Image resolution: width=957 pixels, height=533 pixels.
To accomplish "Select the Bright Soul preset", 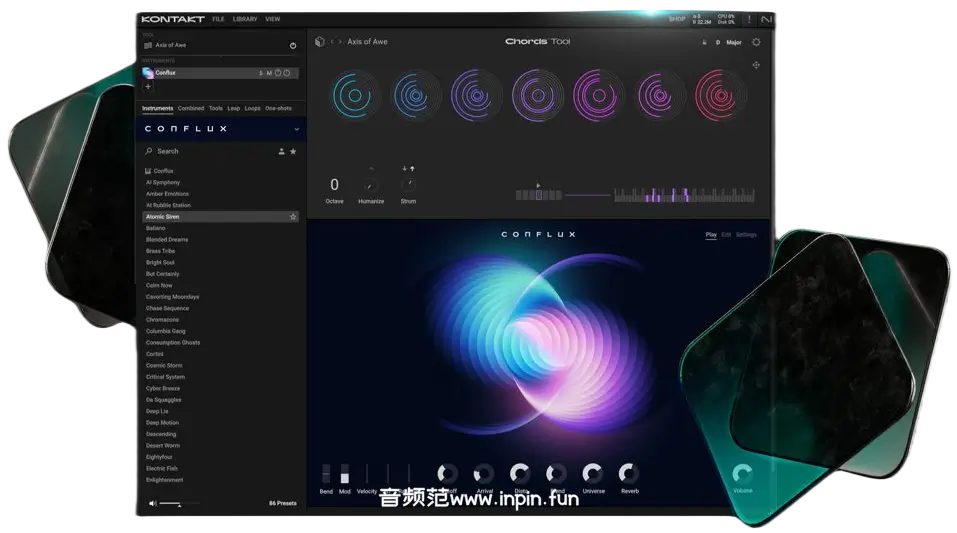I will [x=160, y=263].
